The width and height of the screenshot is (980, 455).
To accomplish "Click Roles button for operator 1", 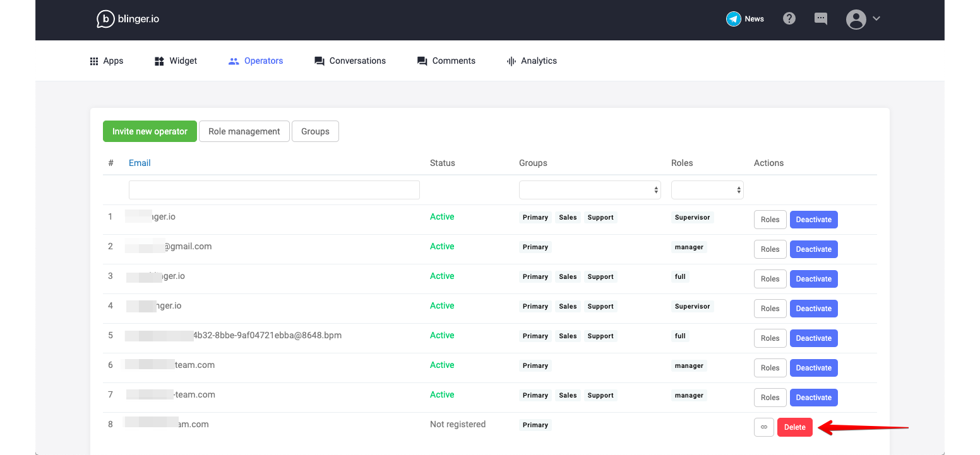I will [x=770, y=220].
